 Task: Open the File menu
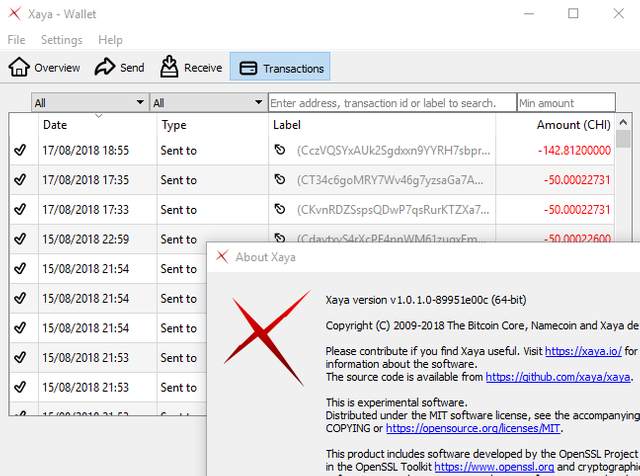[x=16, y=40]
